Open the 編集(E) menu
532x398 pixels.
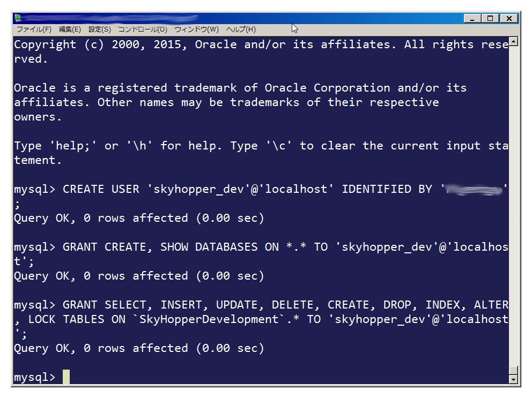[70, 29]
